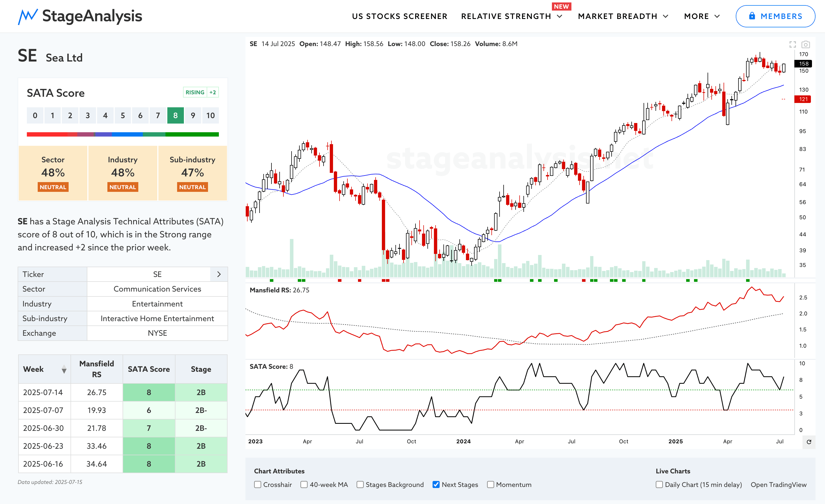Click the +2 change badge
Image resolution: width=825 pixels, height=504 pixels.
(x=213, y=92)
